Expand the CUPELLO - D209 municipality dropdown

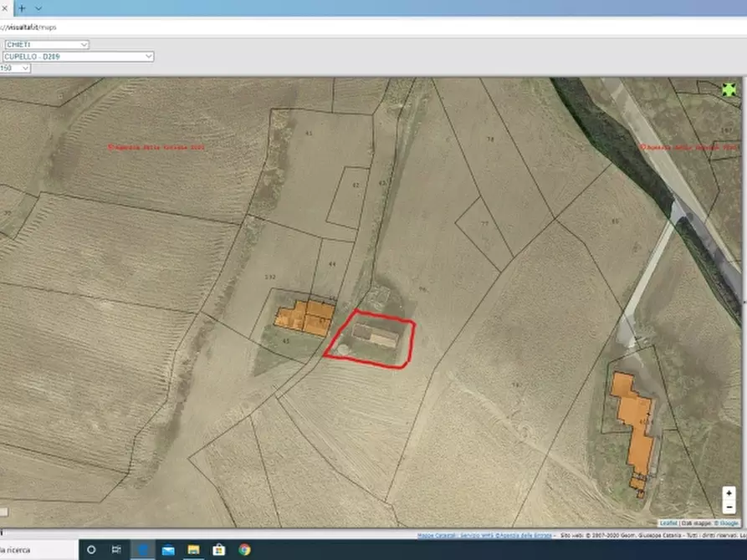(78, 56)
